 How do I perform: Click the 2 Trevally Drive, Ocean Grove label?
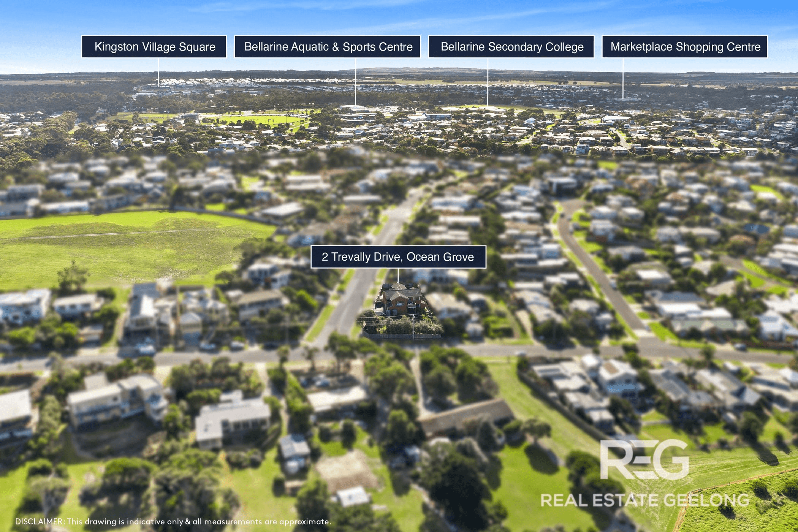tap(398, 257)
